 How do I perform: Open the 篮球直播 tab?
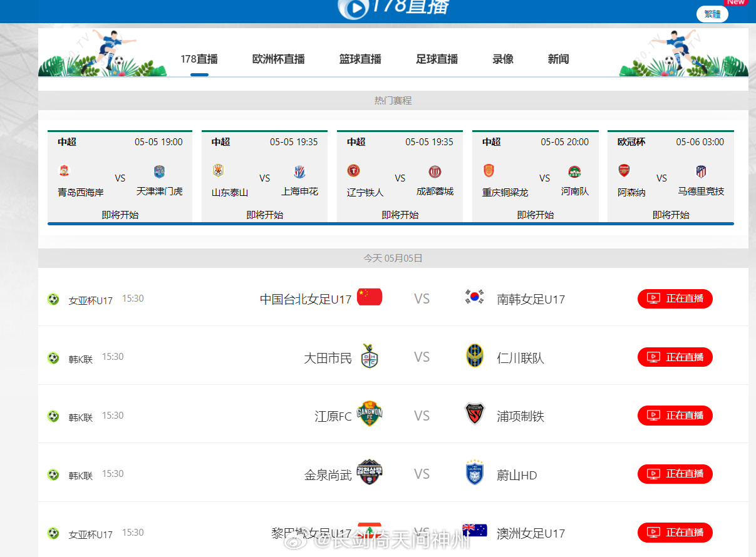360,59
